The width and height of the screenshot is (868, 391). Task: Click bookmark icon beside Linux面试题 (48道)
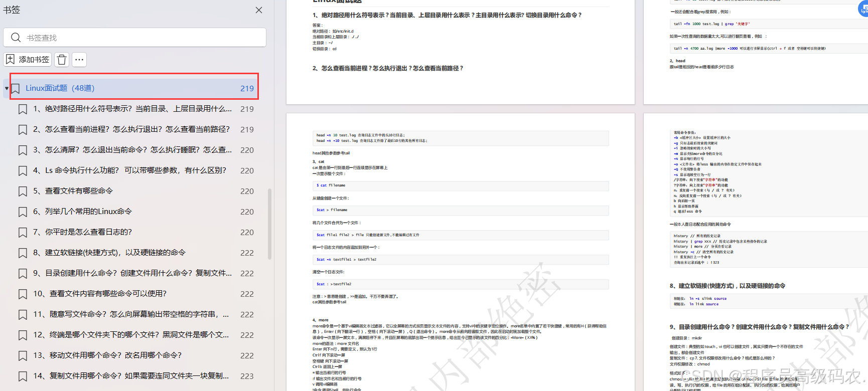(x=16, y=89)
